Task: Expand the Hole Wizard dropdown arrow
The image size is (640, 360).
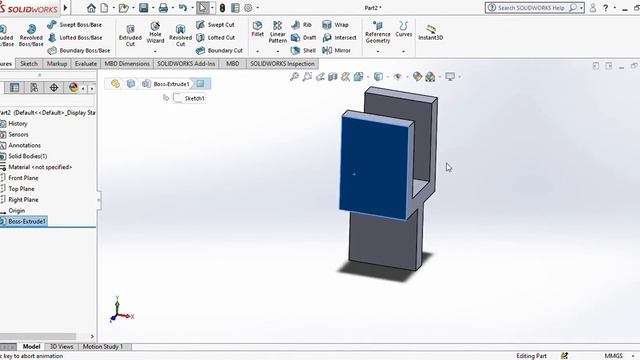Action: click(155, 51)
